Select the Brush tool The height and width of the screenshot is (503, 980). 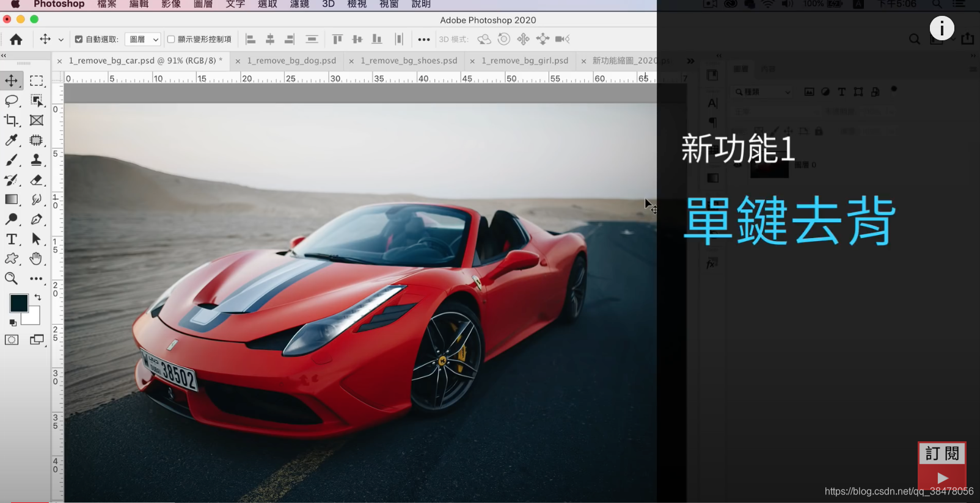[x=12, y=160]
